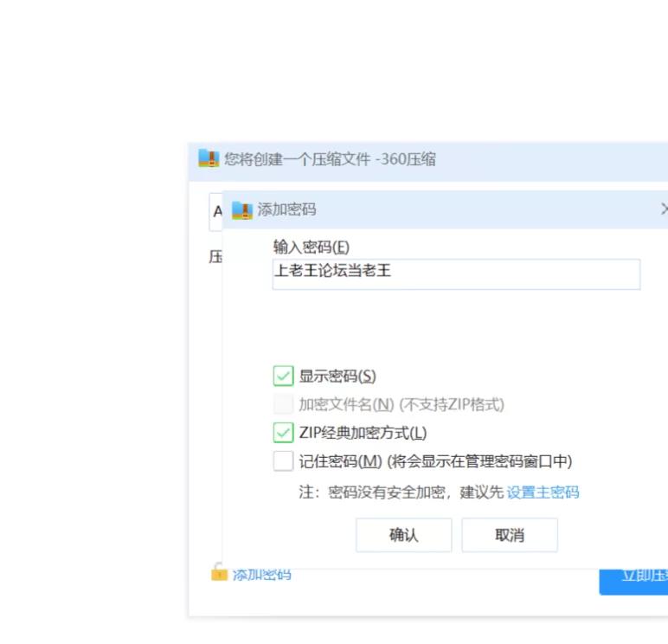This screenshot has width=668, height=644.
Task: Toggle the ZIP经典加密方式(L) checkbox
Action: 283,433
